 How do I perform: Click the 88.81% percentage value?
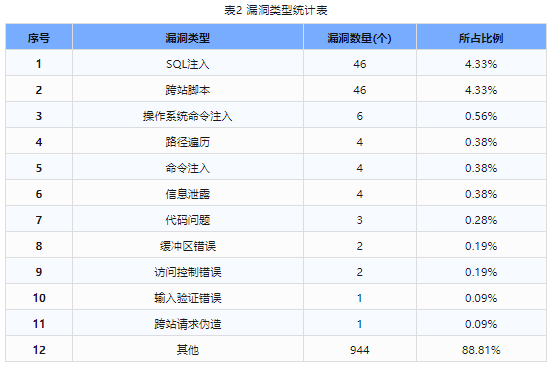click(481, 350)
